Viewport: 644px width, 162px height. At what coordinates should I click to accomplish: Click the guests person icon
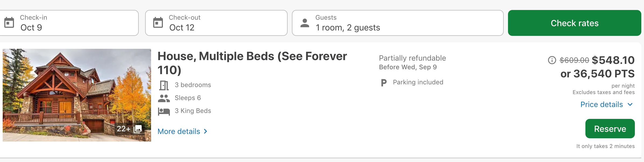(x=305, y=23)
